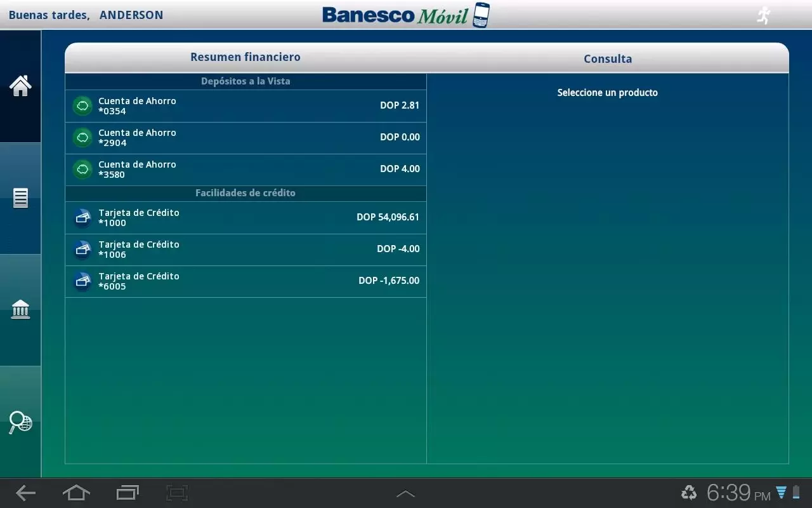Click the DOP 4.00 balance
This screenshot has width=812, height=508.
click(x=400, y=169)
